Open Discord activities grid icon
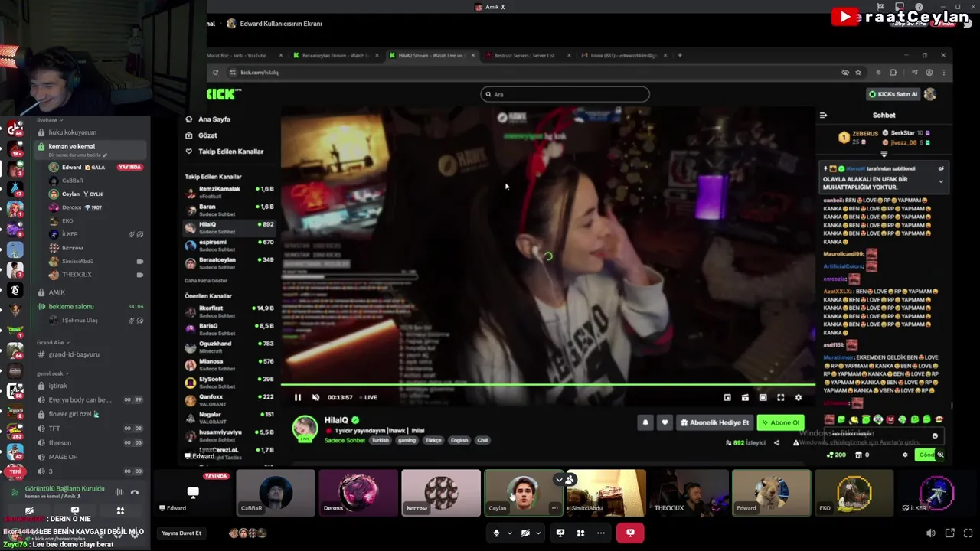Image resolution: width=980 pixels, height=551 pixels. [x=580, y=533]
